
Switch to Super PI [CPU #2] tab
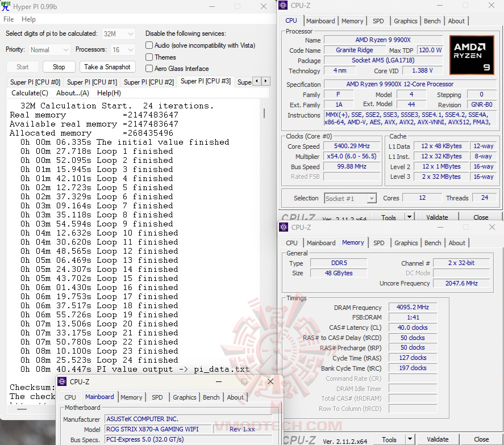click(149, 82)
